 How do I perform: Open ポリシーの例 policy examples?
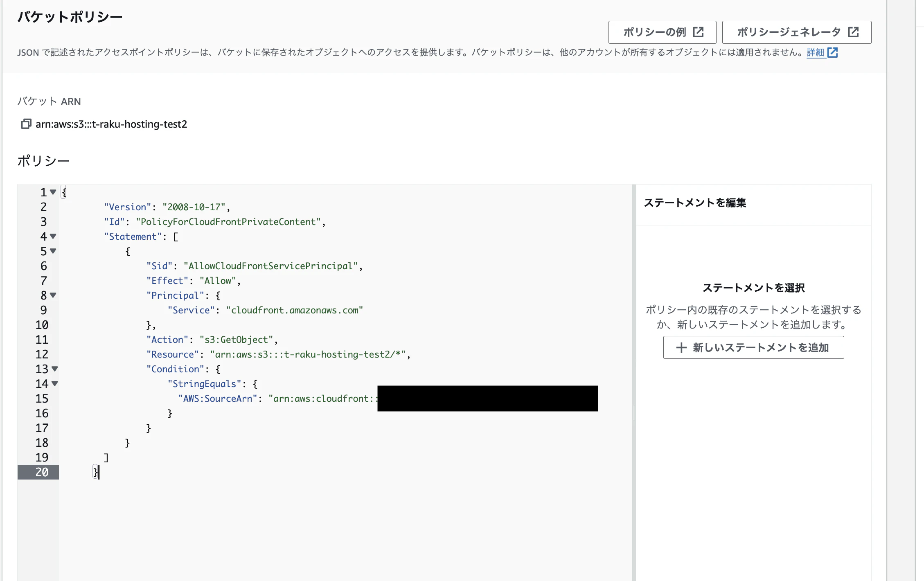click(x=654, y=32)
